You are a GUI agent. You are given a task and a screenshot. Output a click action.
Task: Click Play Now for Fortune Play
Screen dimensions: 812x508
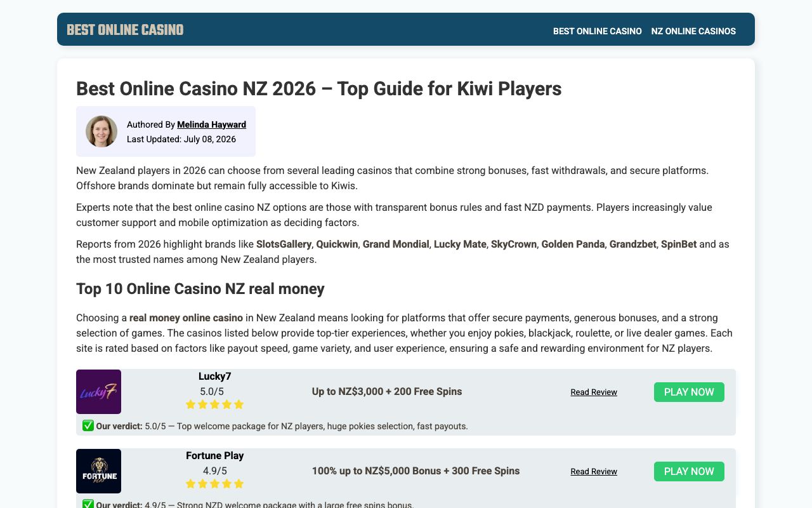pyautogui.click(x=689, y=471)
